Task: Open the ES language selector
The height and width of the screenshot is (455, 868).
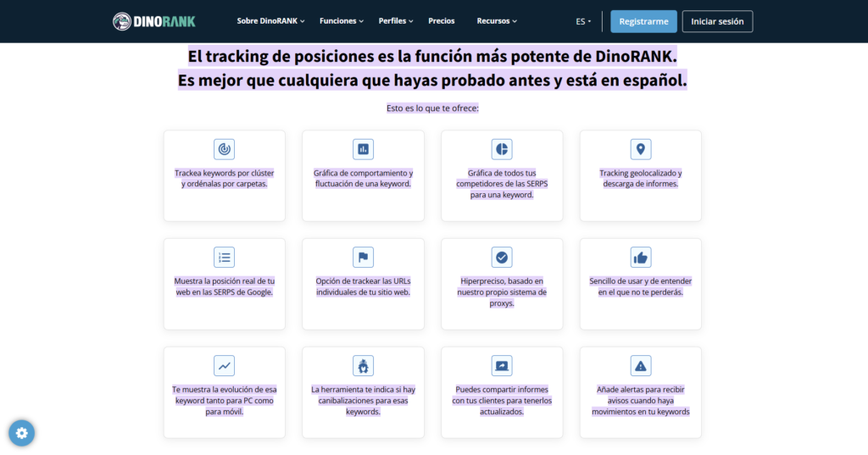Action: coord(583,21)
